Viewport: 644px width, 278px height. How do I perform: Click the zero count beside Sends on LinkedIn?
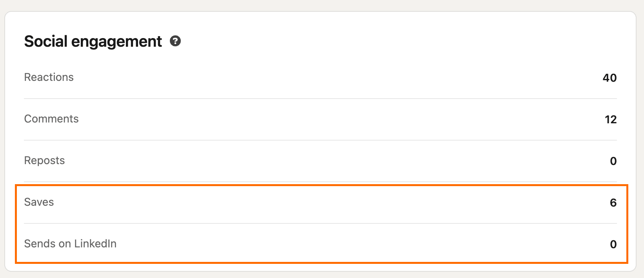[613, 244]
